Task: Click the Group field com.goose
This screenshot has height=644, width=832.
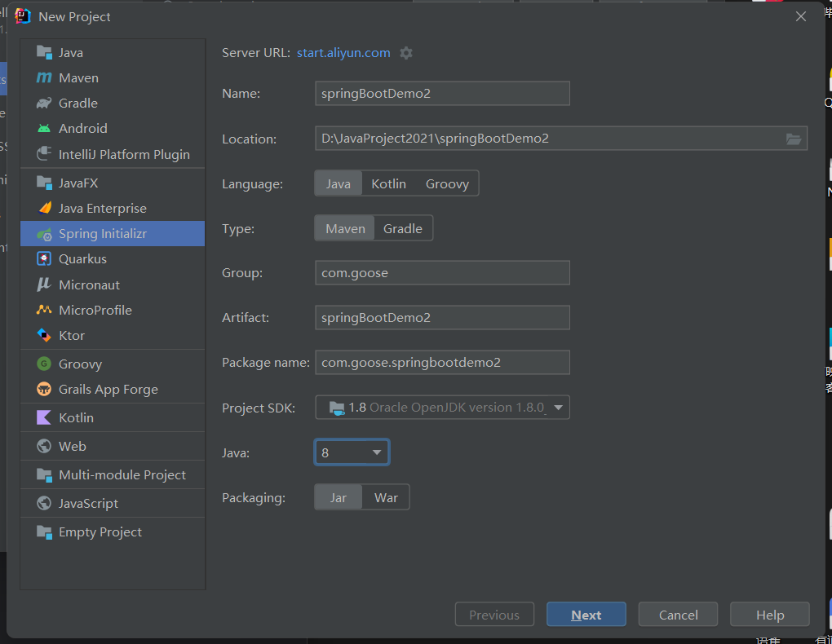Action: pyautogui.click(x=443, y=272)
